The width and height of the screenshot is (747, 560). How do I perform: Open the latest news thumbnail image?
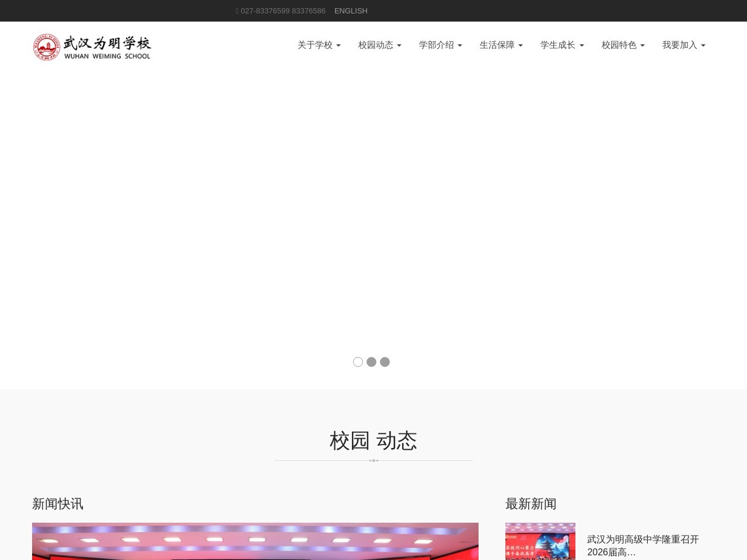click(540, 541)
